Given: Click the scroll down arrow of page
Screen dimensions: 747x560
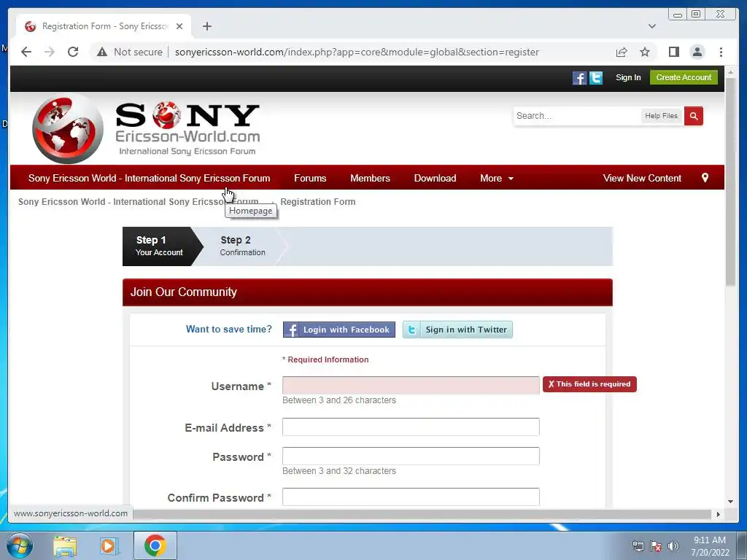Looking at the screenshot, I should [730, 502].
